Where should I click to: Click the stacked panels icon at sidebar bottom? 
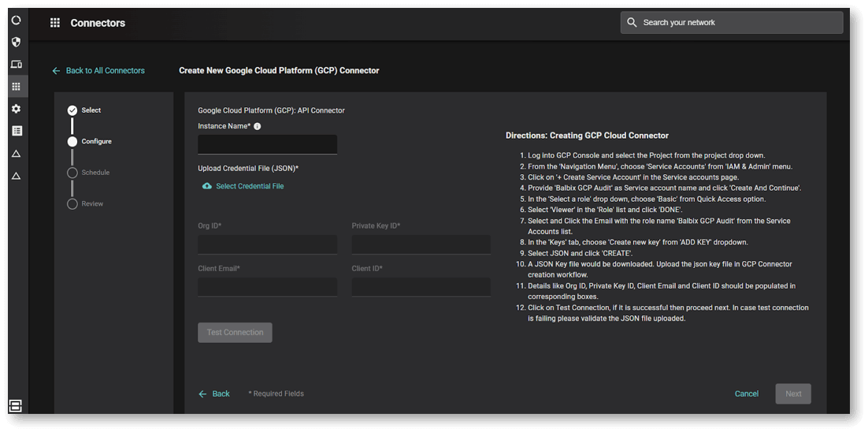(15, 406)
